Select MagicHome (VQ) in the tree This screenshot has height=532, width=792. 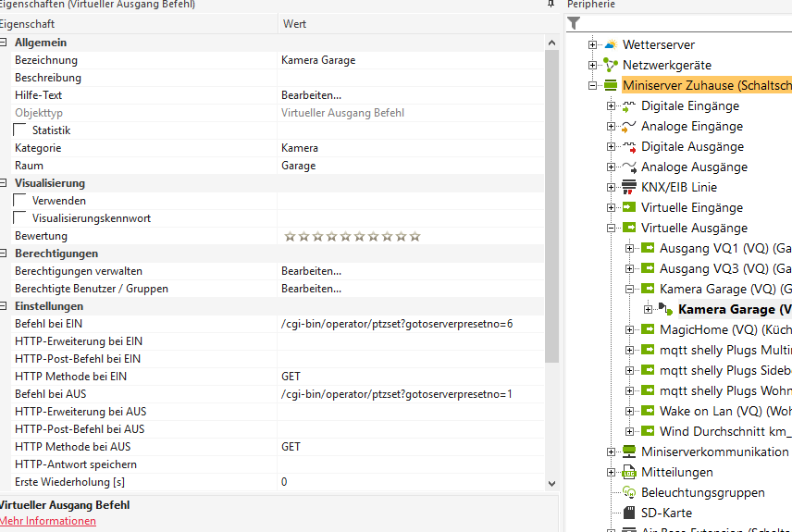point(721,329)
